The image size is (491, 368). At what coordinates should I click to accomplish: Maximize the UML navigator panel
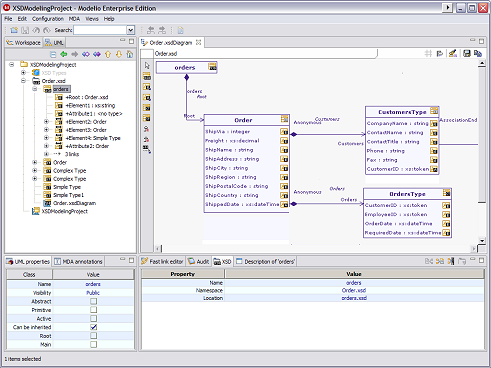(x=131, y=41)
